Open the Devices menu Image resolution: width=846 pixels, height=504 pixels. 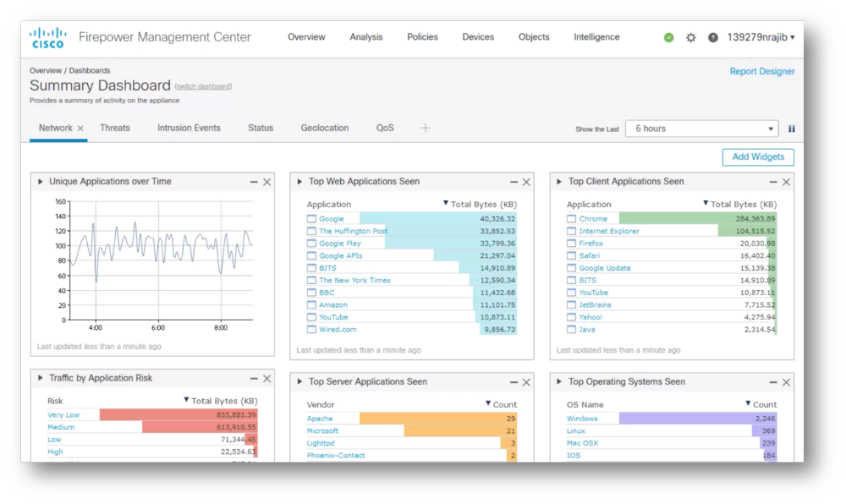[x=478, y=37]
